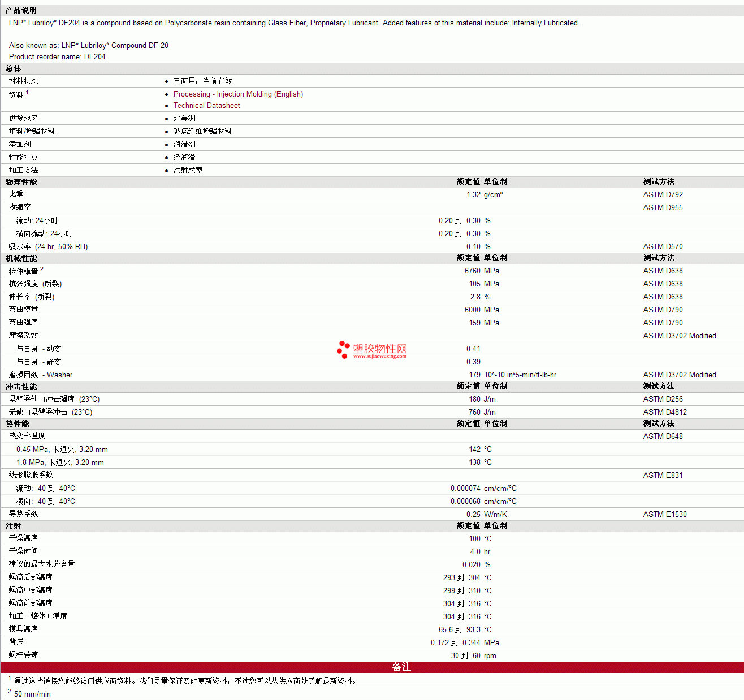Click the ASTM D570 test method
744x700 pixels.
(x=663, y=247)
